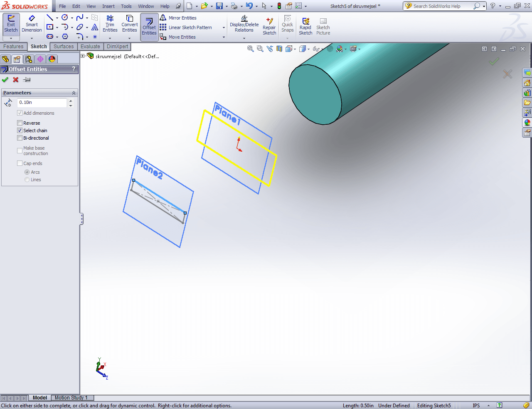Open the Convert Entities dropdown arrow
Viewport: 532px width, 409px height.
coord(129,38)
